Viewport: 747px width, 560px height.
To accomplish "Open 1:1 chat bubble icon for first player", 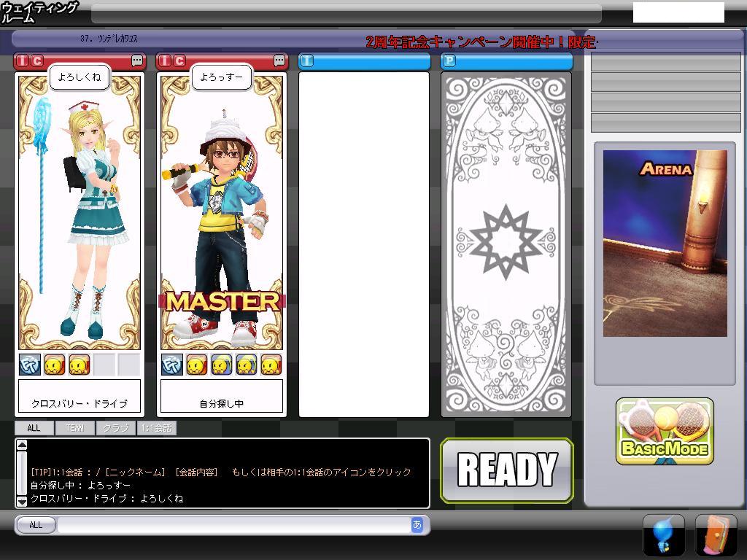I will 137,61.
